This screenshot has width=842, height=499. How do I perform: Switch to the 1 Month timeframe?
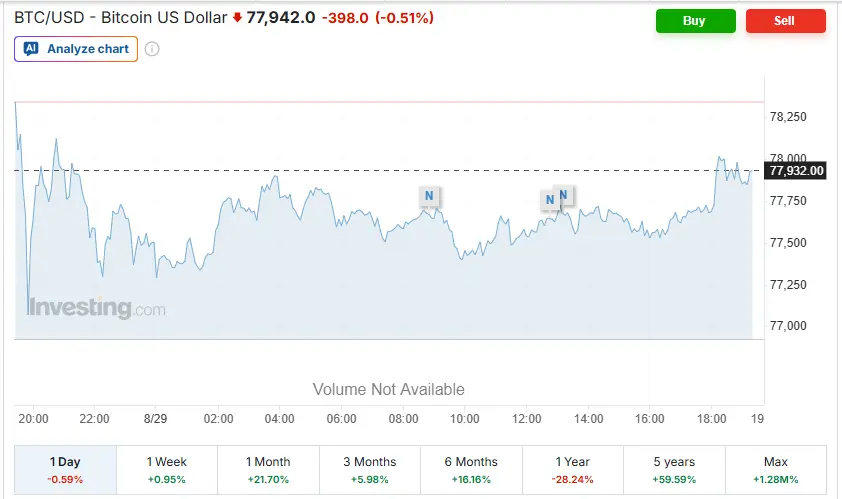click(x=268, y=469)
